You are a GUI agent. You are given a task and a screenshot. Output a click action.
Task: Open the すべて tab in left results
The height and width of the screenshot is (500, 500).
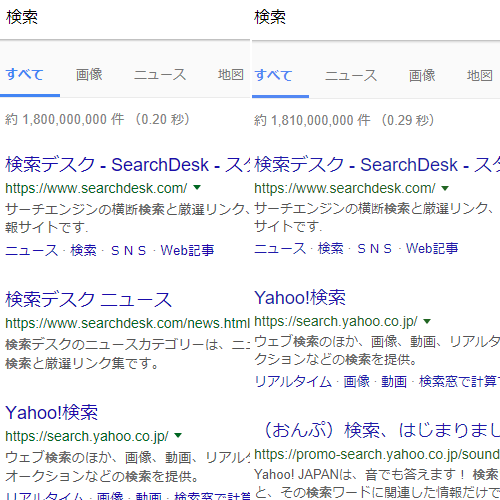25,74
